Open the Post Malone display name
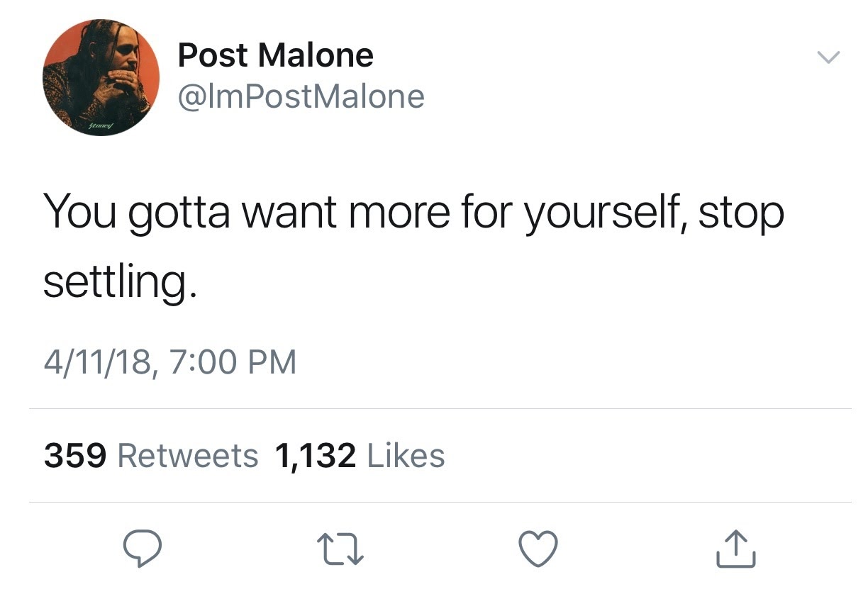The image size is (868, 594). 275,55
